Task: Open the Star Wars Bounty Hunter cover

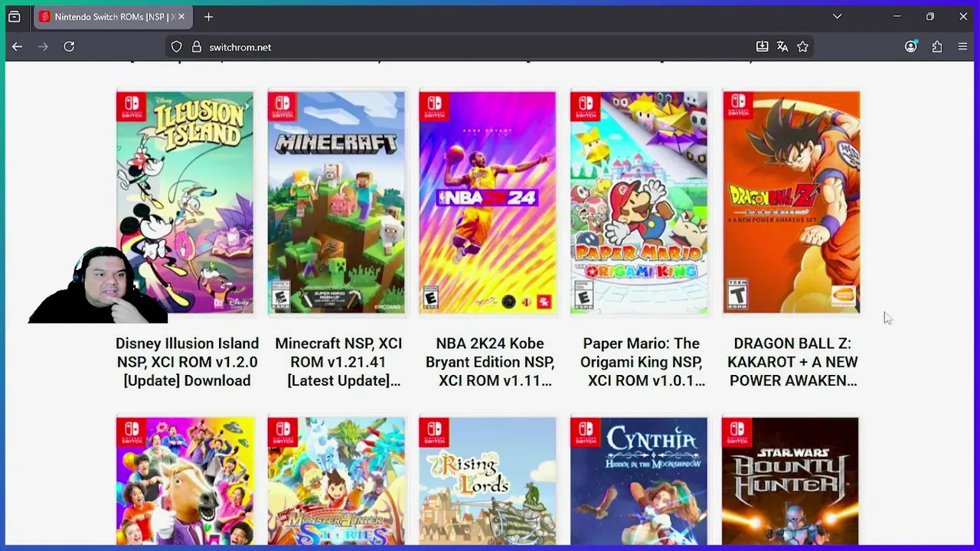Action: pos(791,481)
